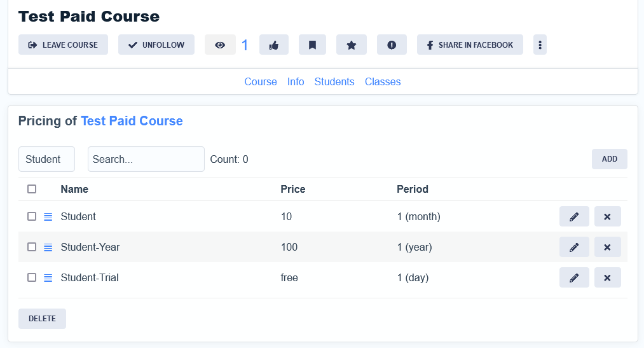644x348 pixels.
Task: Open the three-dot more options menu
Action: click(540, 45)
